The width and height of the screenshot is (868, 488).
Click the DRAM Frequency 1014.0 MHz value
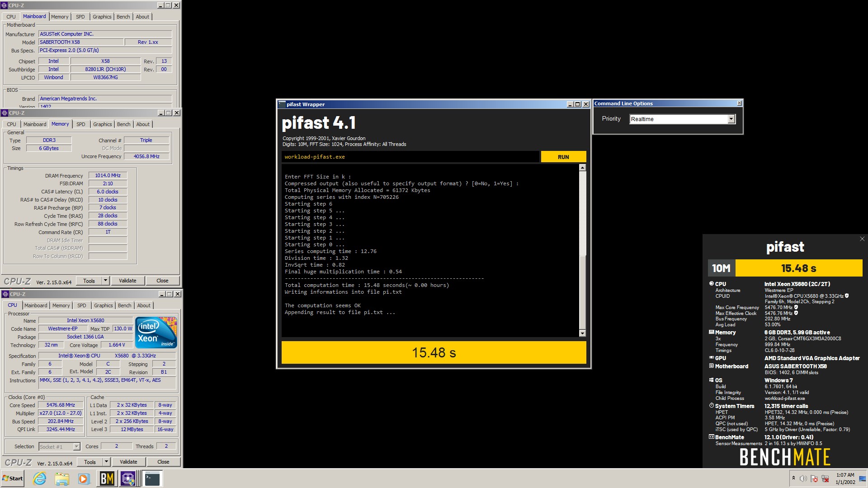point(108,175)
